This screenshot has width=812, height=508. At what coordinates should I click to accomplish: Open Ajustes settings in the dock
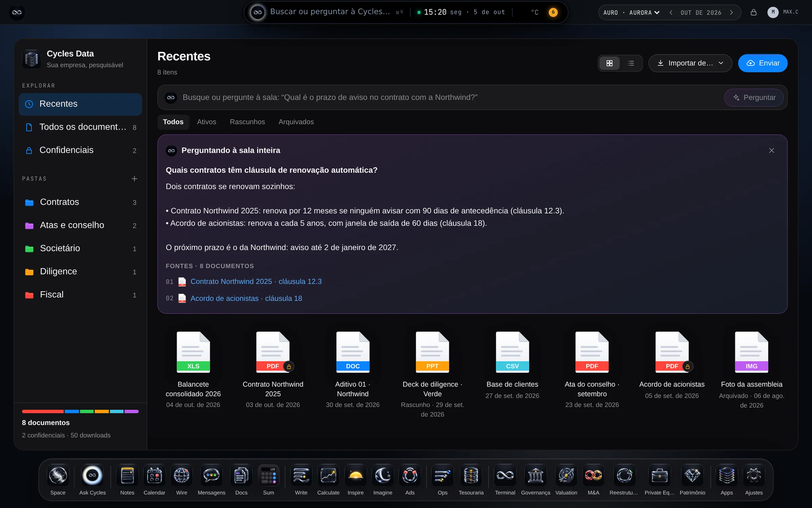point(754,479)
